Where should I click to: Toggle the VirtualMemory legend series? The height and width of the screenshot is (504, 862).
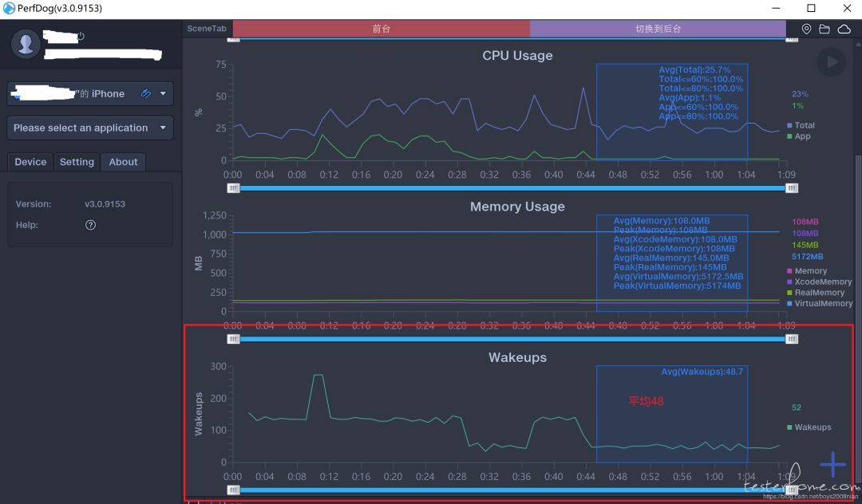coord(819,303)
